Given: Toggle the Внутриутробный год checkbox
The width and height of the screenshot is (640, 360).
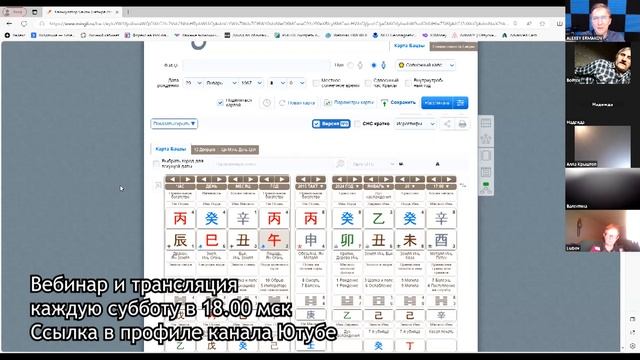Looking at the screenshot, I should point(408,83).
